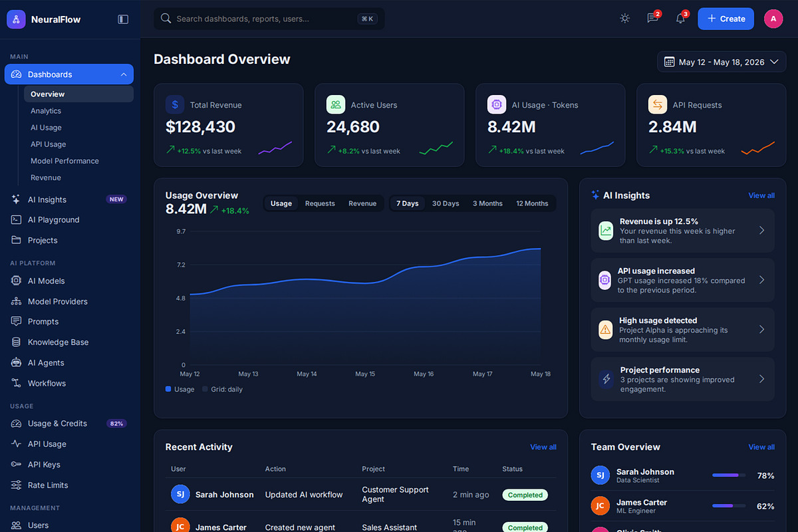Toggle the Grid: daily legend item
This screenshot has height=532, width=798.
[222, 389]
